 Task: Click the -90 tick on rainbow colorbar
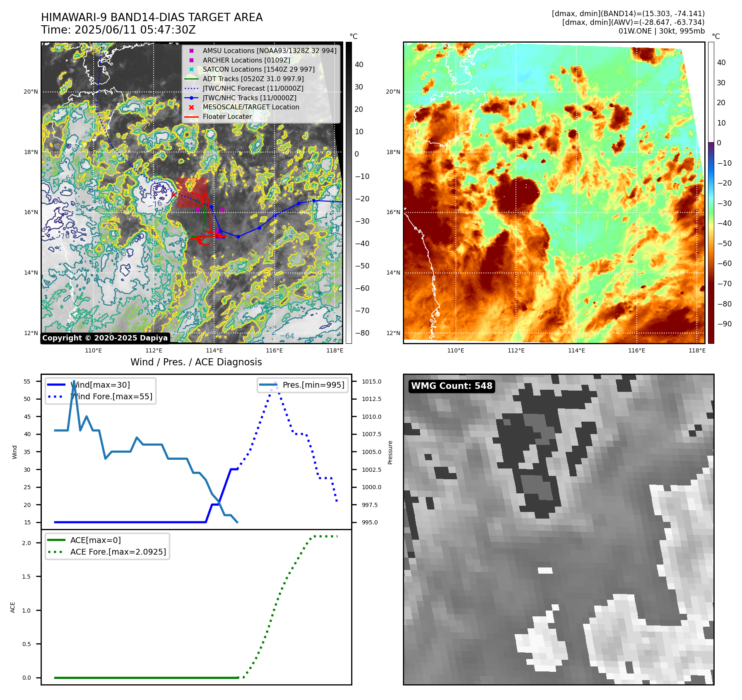725,324
